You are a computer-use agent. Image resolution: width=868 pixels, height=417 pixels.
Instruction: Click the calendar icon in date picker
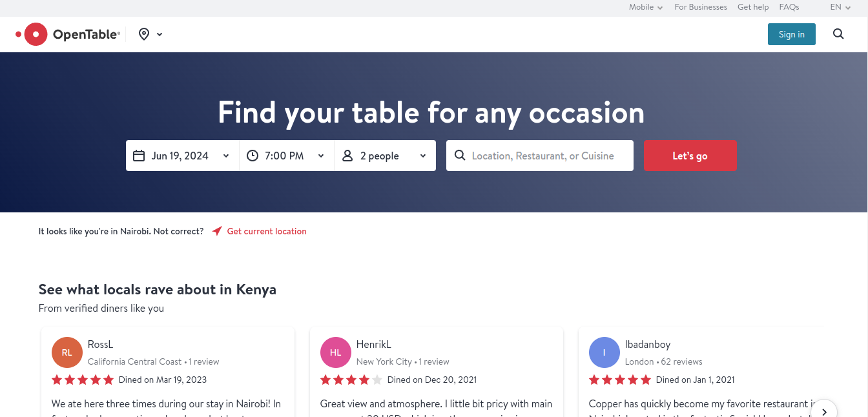[x=139, y=156]
